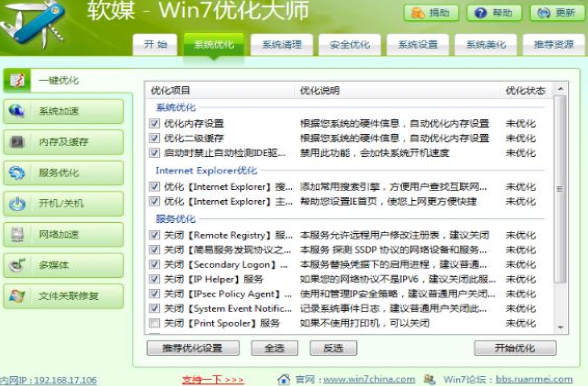
Task: Uncheck 关闭 Secondary Logon checkbox
Action: (x=154, y=264)
